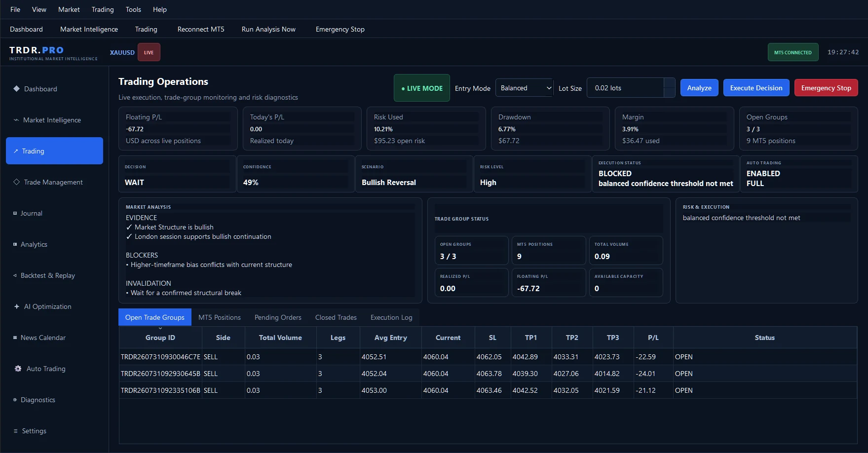Click the P/L value -24.01
The image size is (868, 453).
click(645, 374)
